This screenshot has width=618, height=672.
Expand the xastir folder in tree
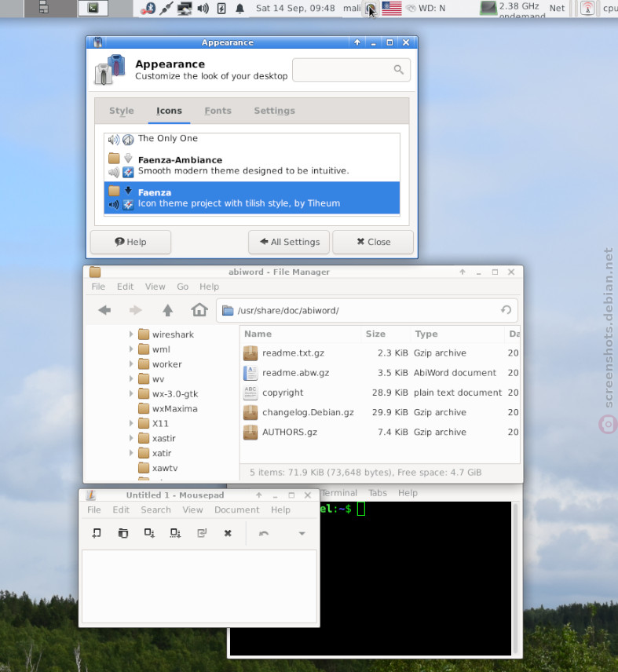[131, 438]
